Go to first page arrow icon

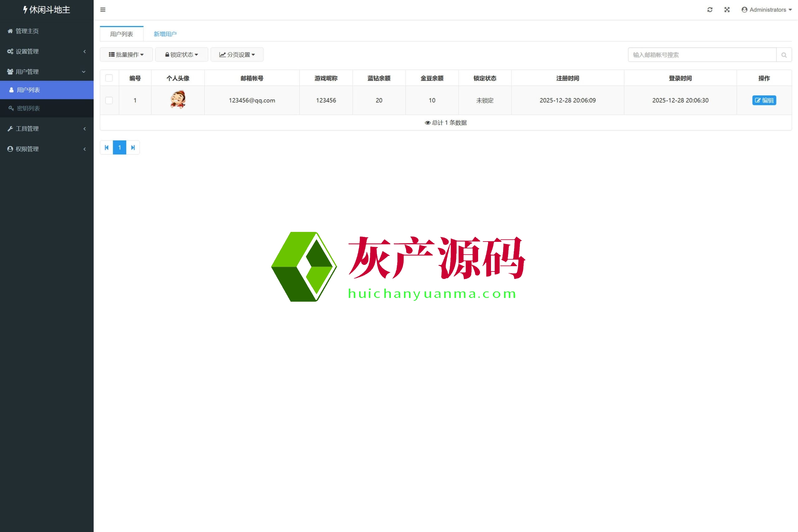(x=107, y=148)
